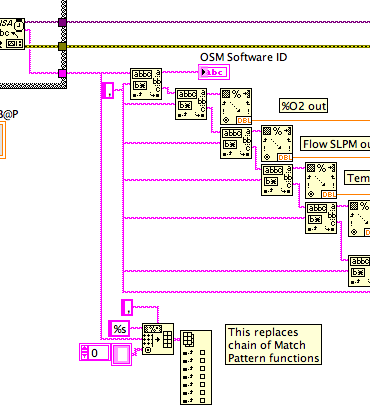
Task: Click the Tem label
Action: [357, 178]
